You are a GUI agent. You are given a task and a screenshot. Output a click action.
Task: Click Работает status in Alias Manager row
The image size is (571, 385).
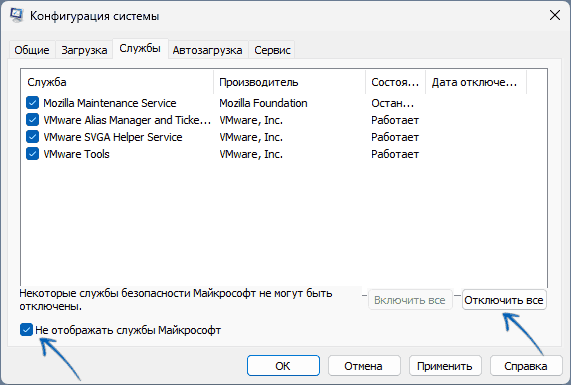pos(395,120)
